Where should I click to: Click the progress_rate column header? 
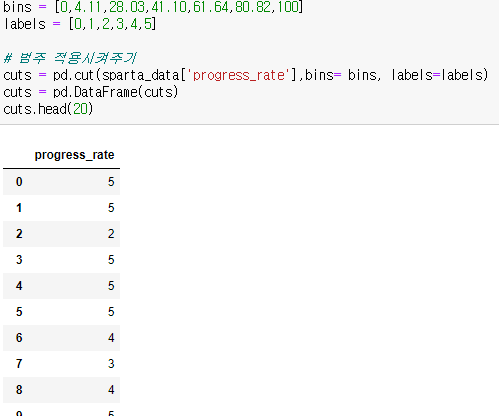[x=74, y=155]
